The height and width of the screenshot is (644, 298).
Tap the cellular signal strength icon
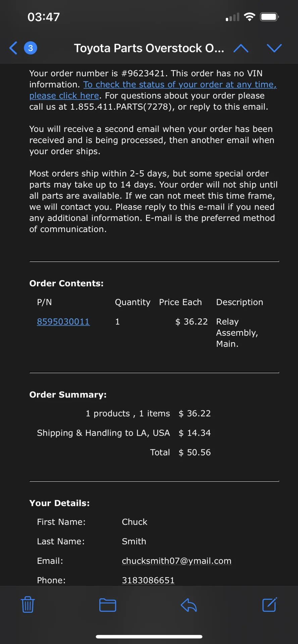point(233,17)
